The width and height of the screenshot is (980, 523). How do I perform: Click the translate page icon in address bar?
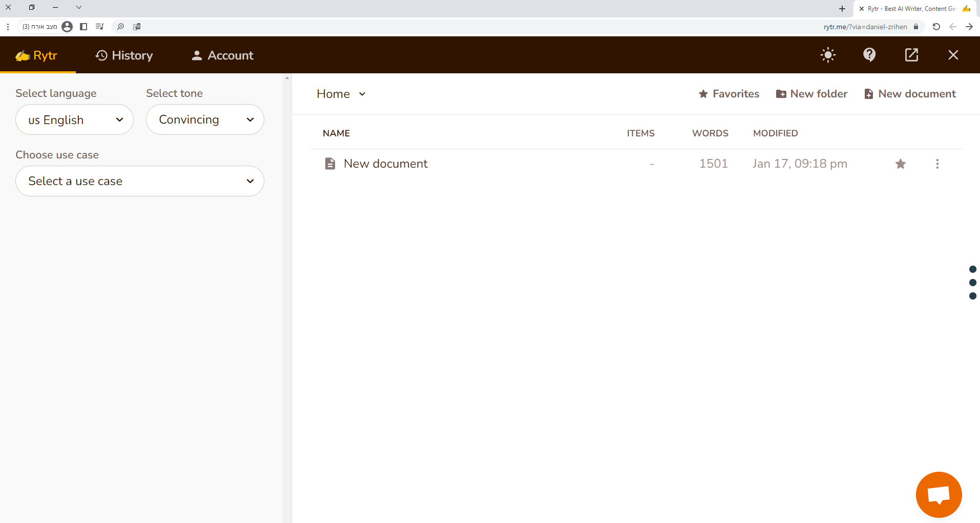pyautogui.click(x=137, y=27)
